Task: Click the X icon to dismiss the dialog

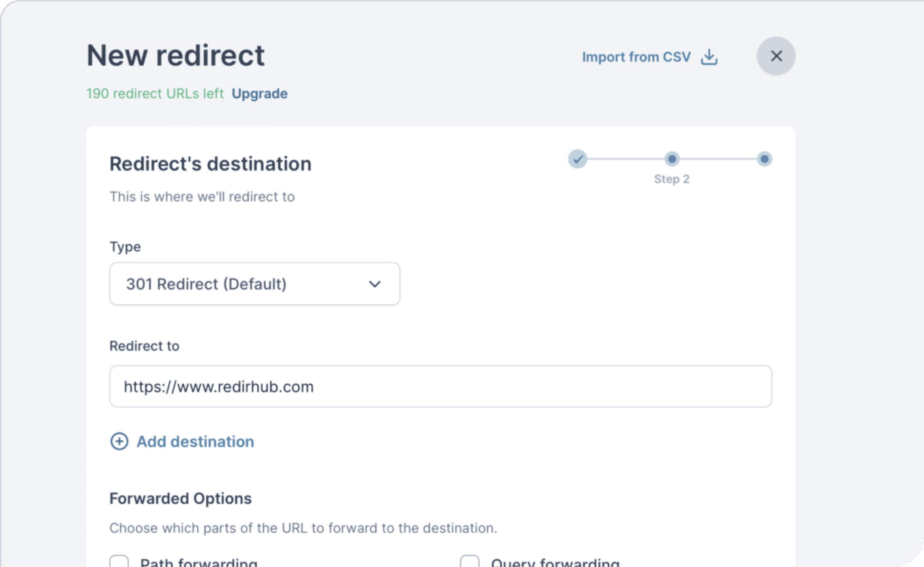Action: pos(776,56)
